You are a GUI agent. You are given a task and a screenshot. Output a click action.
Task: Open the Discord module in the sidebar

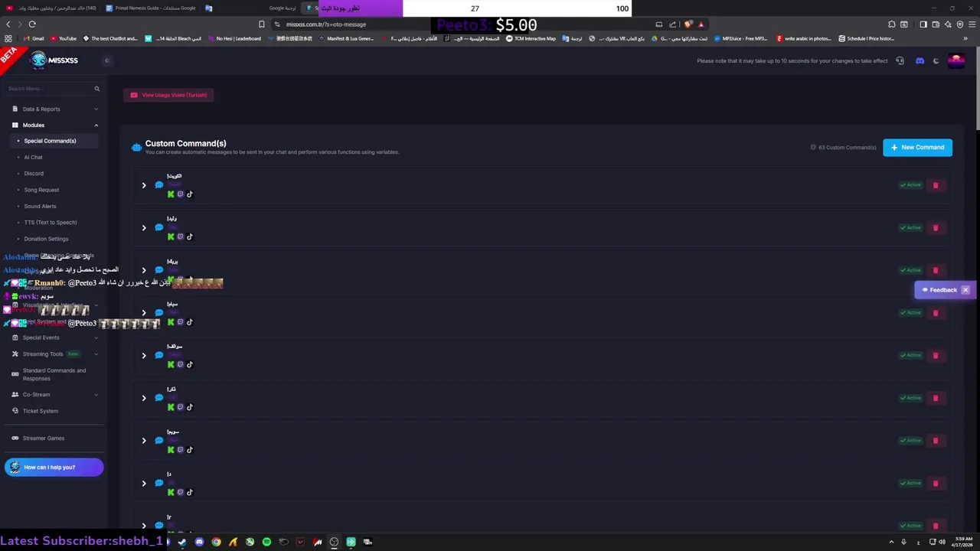pyautogui.click(x=34, y=174)
